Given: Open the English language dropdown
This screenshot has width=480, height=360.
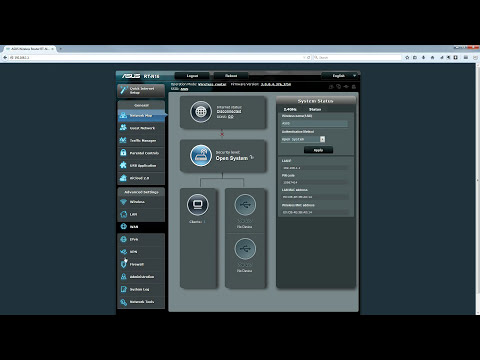Looking at the screenshot, I should [x=341, y=76].
